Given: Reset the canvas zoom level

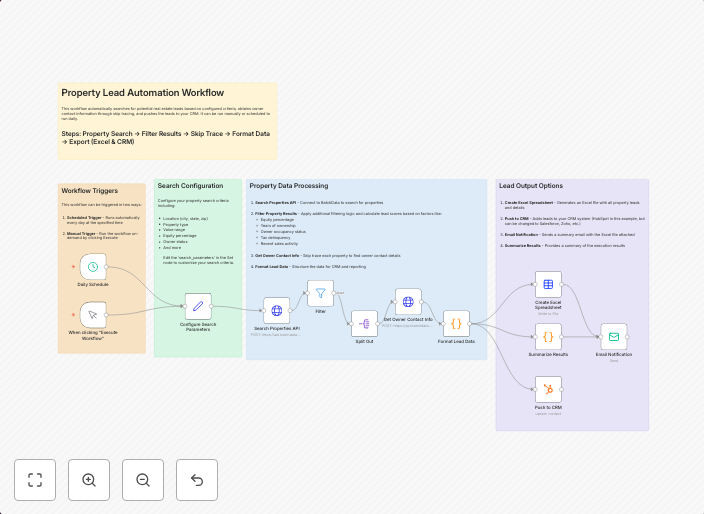Looking at the screenshot, I should [197, 480].
